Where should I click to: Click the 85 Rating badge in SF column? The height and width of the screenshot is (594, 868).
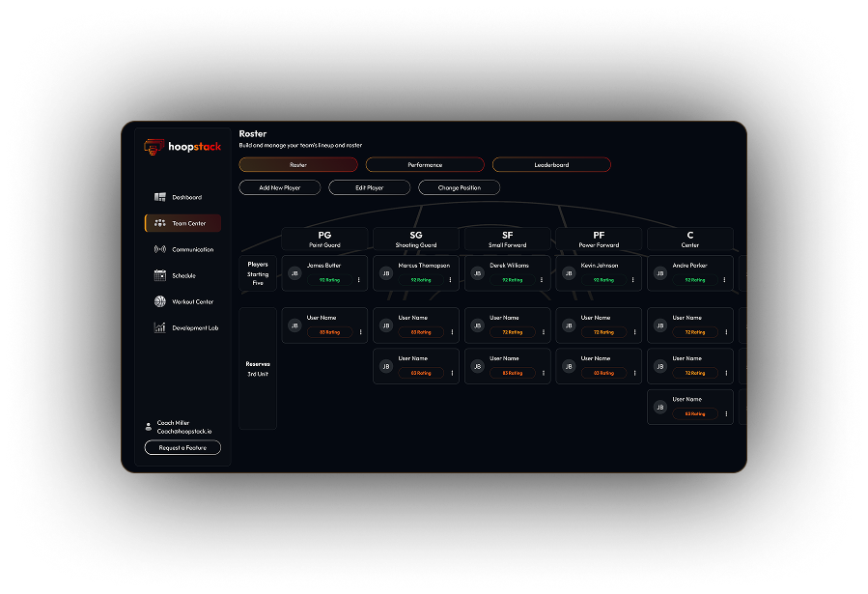512,373
